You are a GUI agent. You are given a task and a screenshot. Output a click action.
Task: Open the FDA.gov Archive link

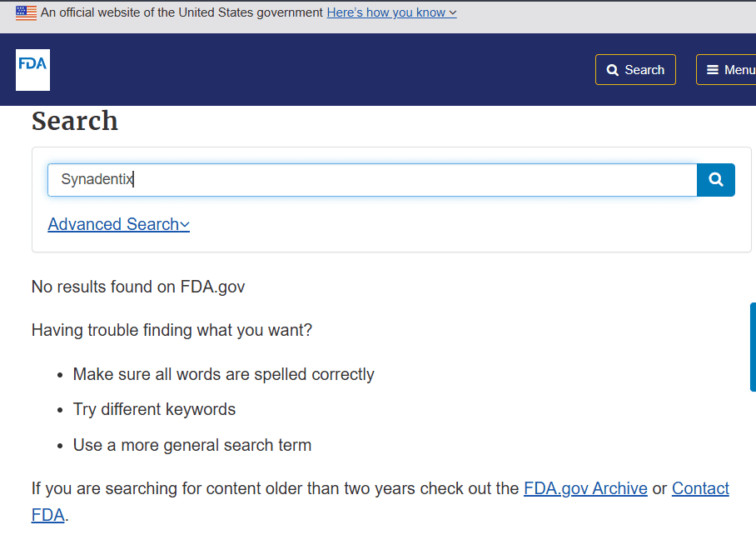(585, 488)
